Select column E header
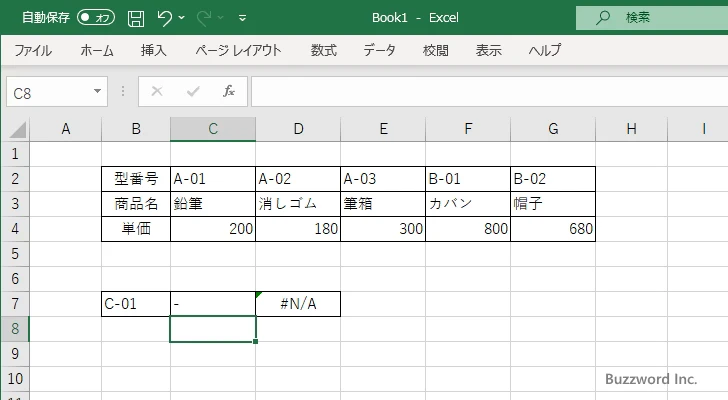 pos(383,129)
